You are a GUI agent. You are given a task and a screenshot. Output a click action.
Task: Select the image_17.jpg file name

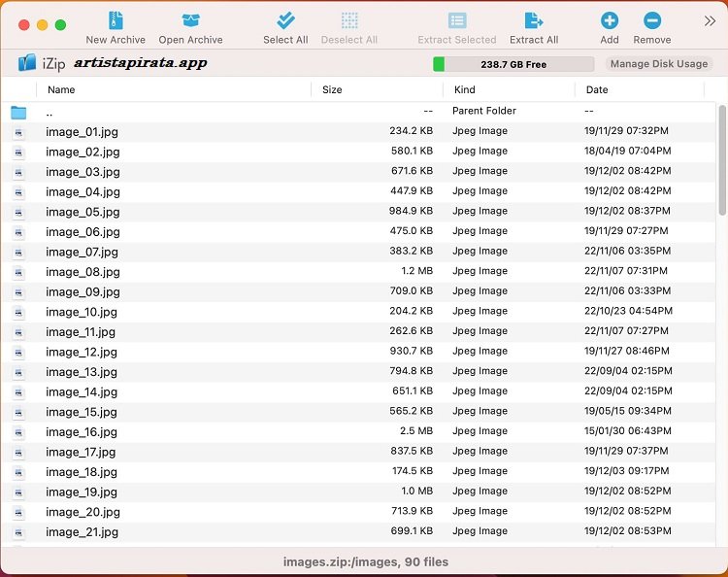point(81,452)
